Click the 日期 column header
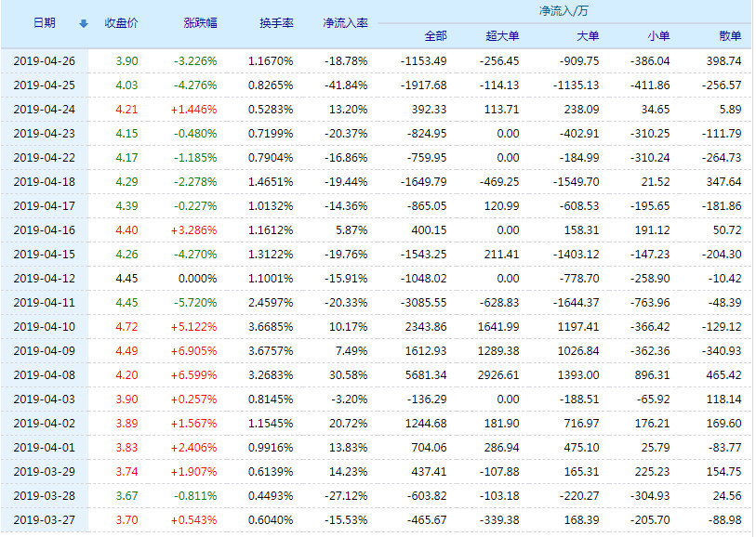 [x=44, y=23]
